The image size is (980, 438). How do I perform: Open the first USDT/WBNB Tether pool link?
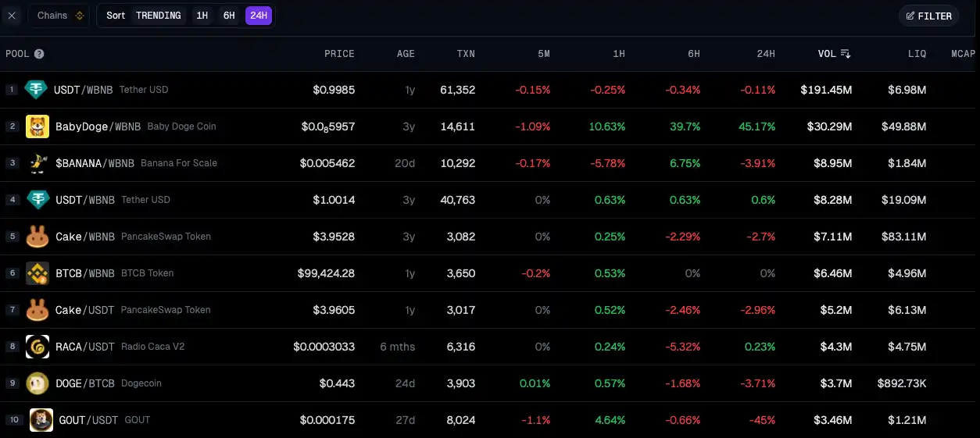point(83,90)
